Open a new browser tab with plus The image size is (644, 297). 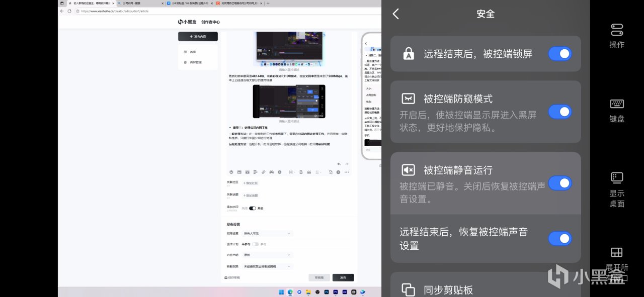click(x=268, y=3)
